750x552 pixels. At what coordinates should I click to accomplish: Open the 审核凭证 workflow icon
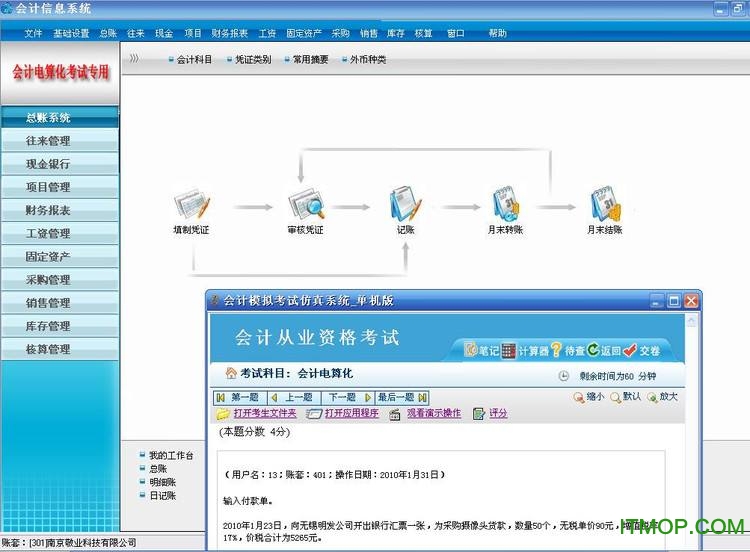point(306,204)
